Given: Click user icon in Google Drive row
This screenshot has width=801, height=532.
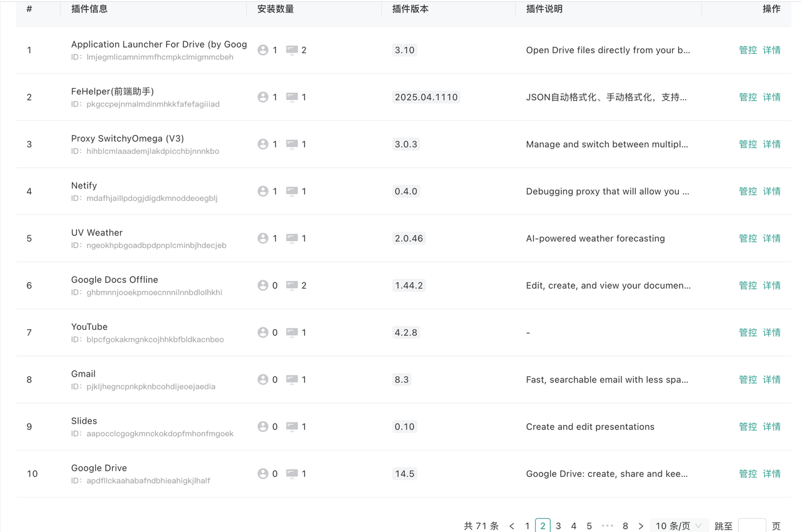Looking at the screenshot, I should [263, 474].
